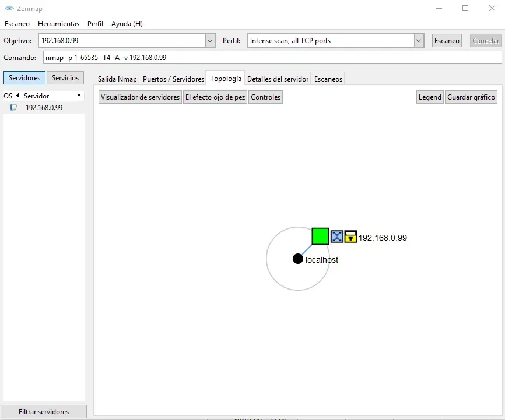Viewport: 505px width, 420px height.
Task: Expand the Perfil dropdown list
Action: click(x=419, y=41)
